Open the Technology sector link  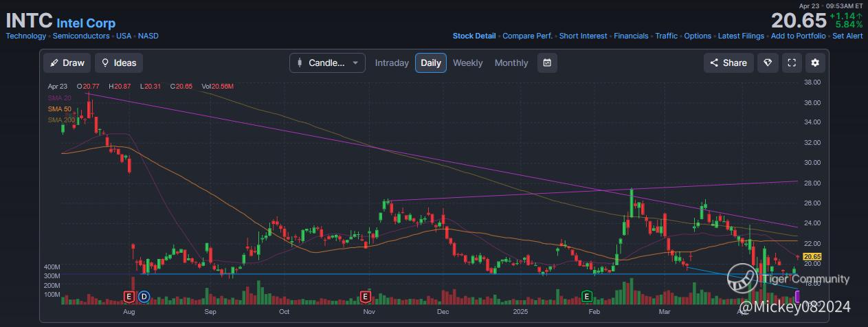[26, 36]
